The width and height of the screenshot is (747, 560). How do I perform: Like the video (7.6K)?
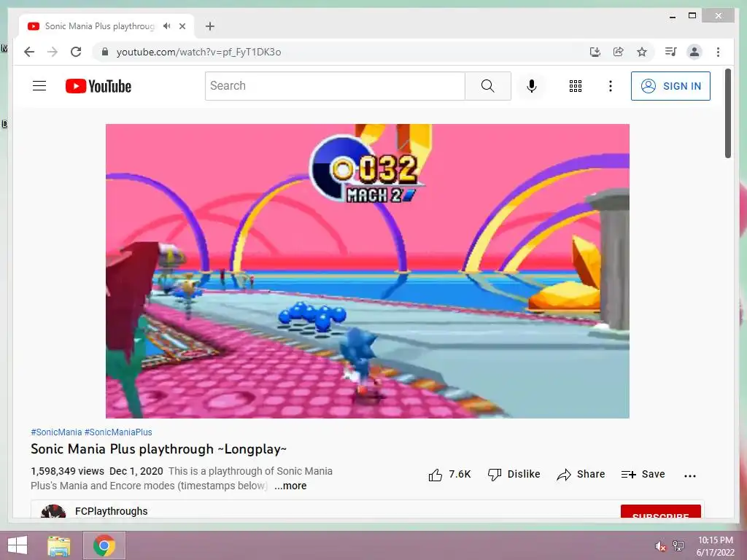[x=449, y=474]
